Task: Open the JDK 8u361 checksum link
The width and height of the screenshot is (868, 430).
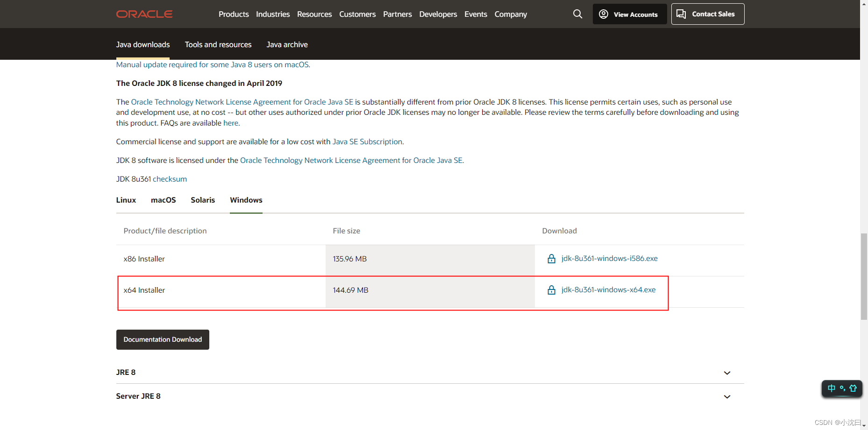Action: coord(170,179)
